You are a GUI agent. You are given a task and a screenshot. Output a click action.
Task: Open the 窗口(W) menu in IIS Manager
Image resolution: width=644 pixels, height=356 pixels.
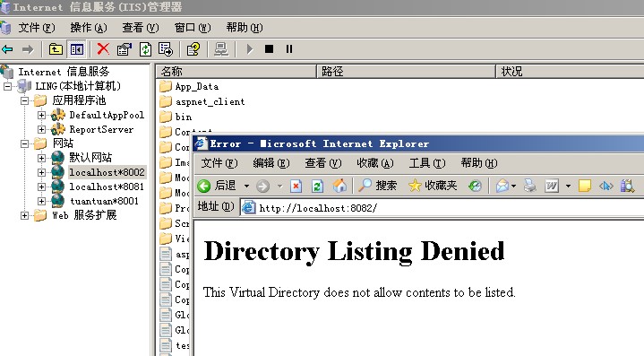[x=193, y=28]
